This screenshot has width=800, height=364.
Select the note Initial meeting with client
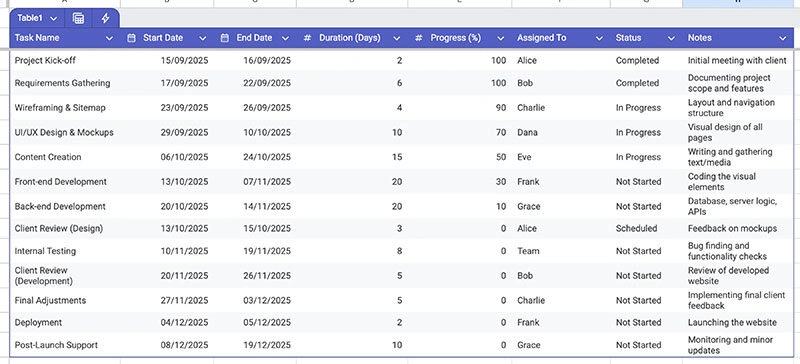pyautogui.click(x=737, y=60)
